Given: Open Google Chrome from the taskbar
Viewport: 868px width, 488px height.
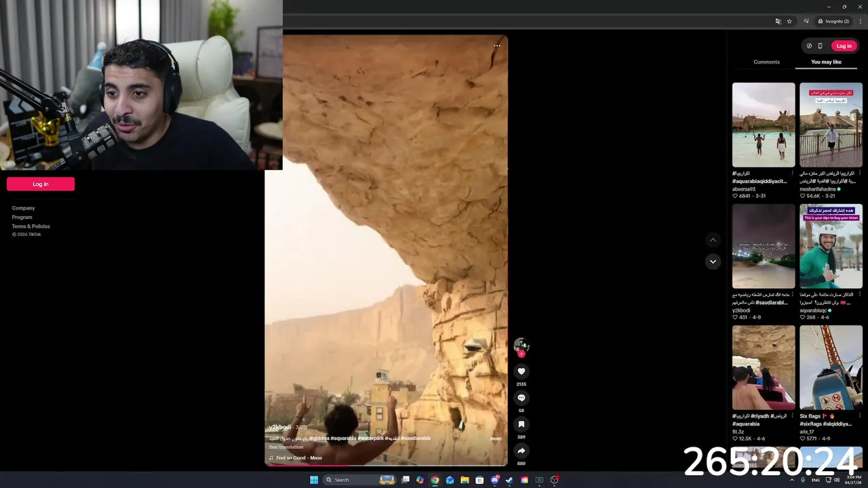Looking at the screenshot, I should click(x=435, y=480).
